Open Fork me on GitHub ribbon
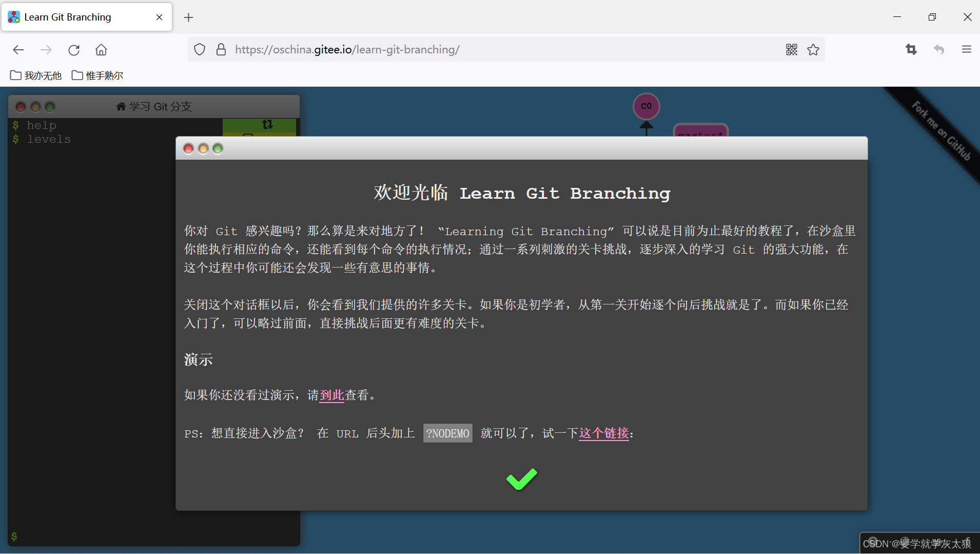980x554 pixels. (x=940, y=131)
